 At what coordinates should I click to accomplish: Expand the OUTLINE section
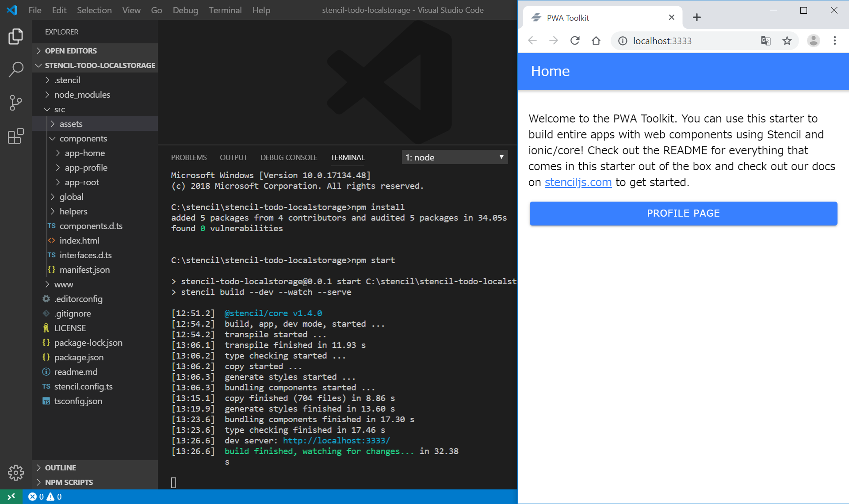(x=95, y=467)
